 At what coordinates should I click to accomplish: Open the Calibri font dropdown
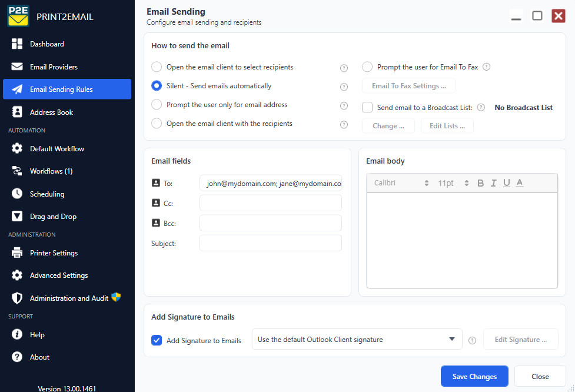pyautogui.click(x=401, y=183)
